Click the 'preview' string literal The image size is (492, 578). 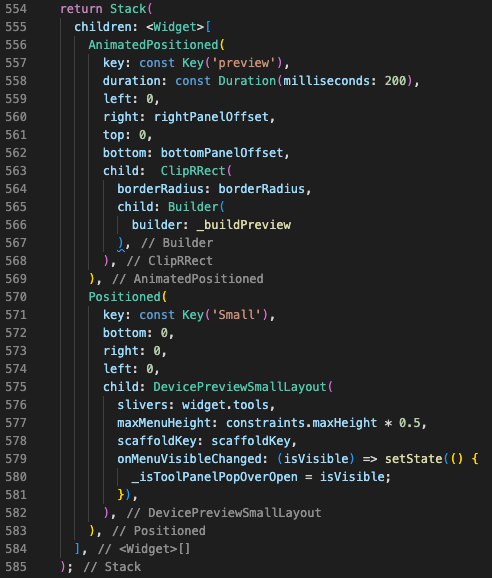(243, 63)
